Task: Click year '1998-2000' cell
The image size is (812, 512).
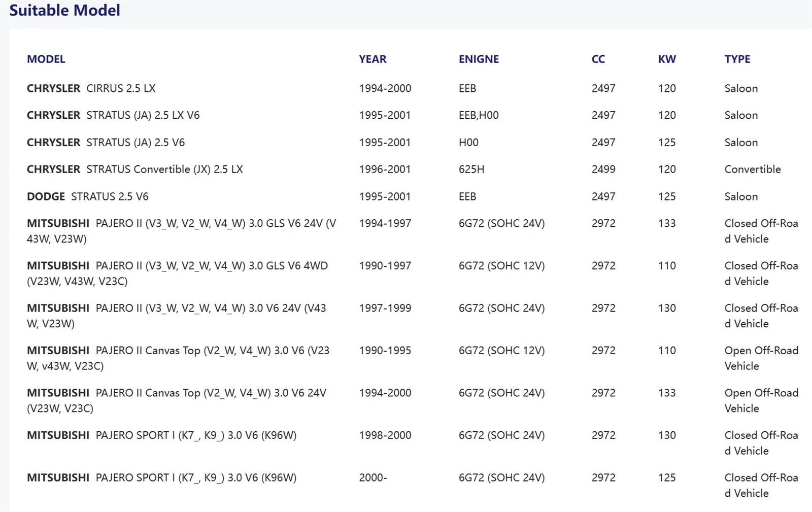Action: [x=385, y=435]
